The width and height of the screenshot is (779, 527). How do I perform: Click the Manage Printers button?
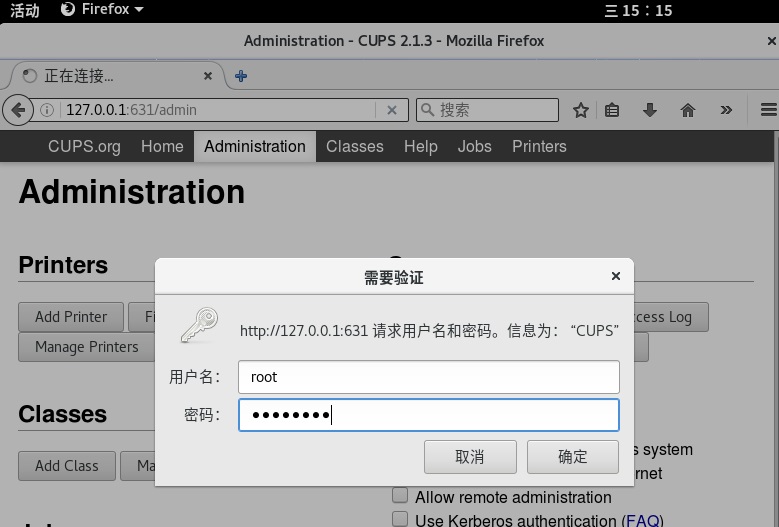86,347
